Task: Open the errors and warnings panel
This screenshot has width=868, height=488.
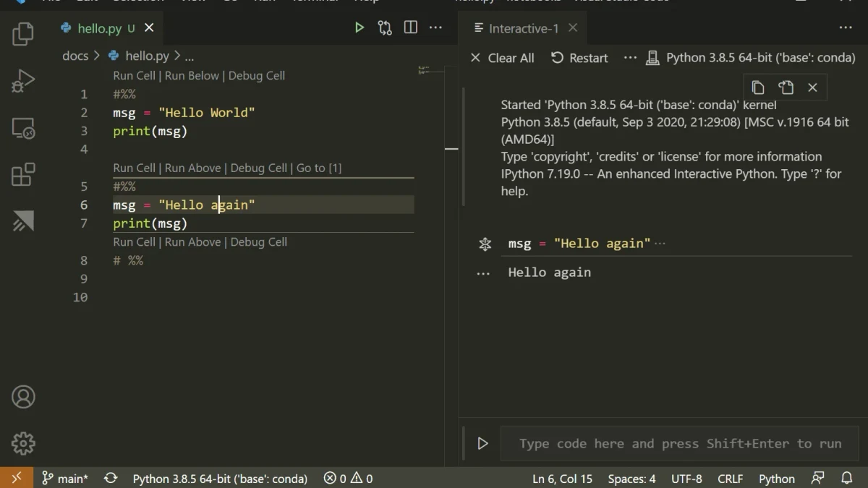Action: point(348,478)
